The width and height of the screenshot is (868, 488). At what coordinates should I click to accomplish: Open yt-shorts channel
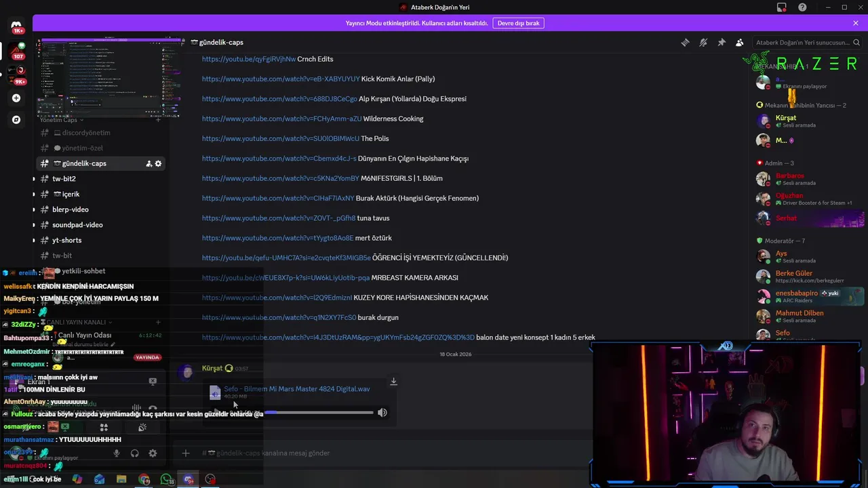click(x=100, y=240)
